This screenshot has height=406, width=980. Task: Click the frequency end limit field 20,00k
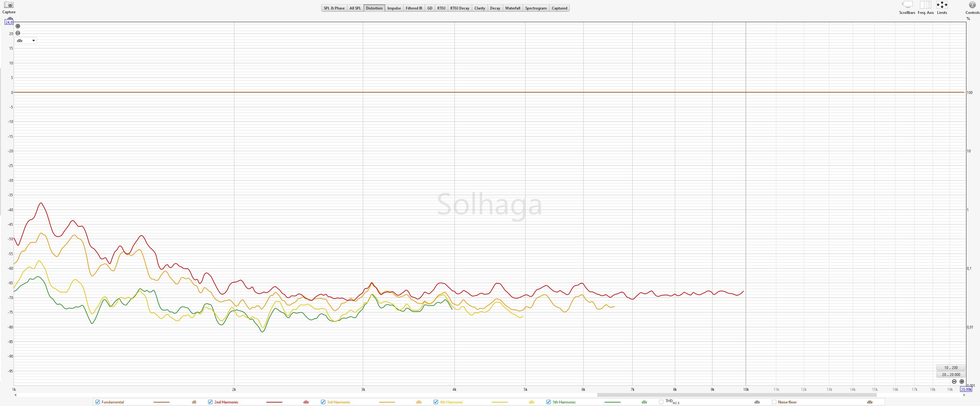pyautogui.click(x=966, y=389)
